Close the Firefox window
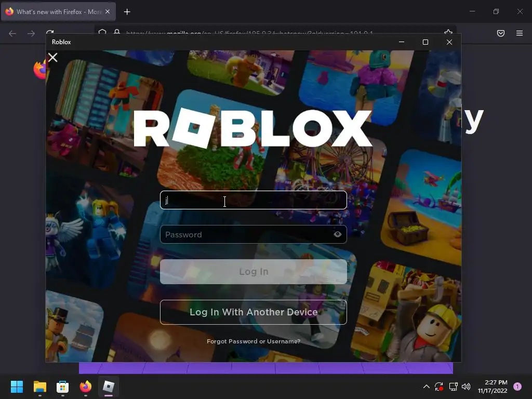The height and width of the screenshot is (399, 532). [x=520, y=11]
